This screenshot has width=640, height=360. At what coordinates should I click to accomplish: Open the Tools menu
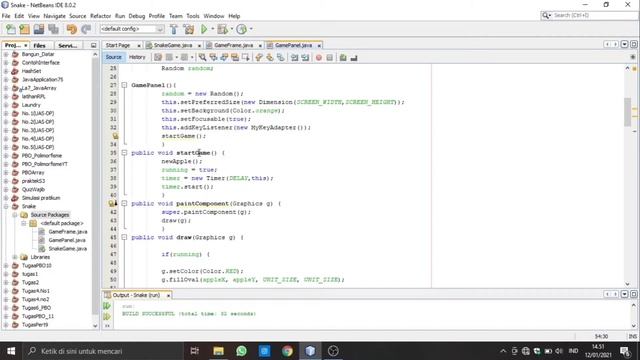coord(193,16)
